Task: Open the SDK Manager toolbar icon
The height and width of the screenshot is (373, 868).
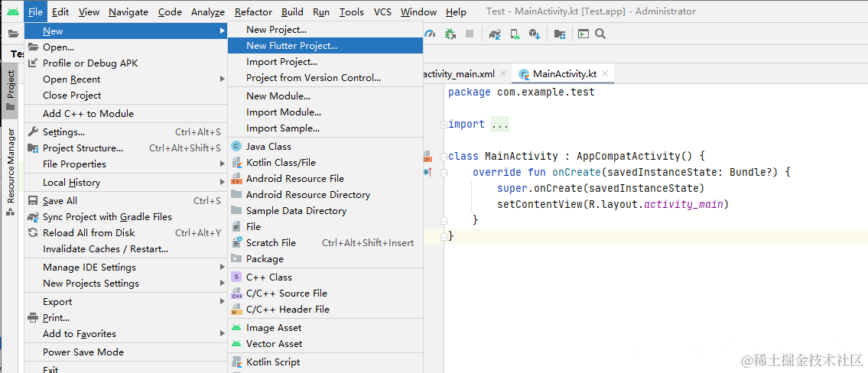Action: point(535,34)
